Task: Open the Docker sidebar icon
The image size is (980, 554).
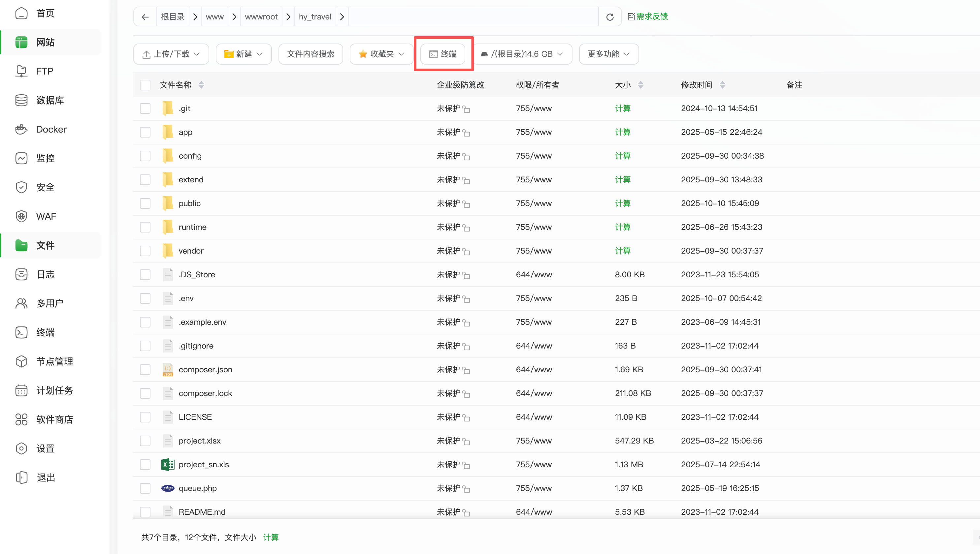Action: pyautogui.click(x=21, y=129)
